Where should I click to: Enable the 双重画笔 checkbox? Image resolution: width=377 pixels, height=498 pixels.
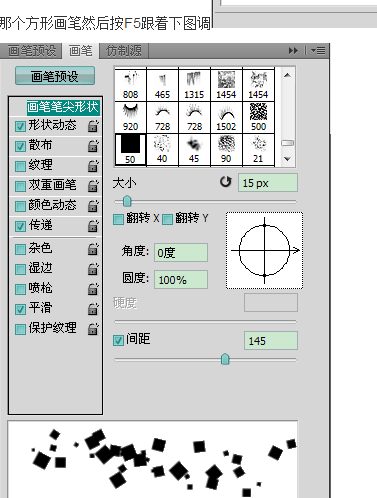[x=20, y=186]
